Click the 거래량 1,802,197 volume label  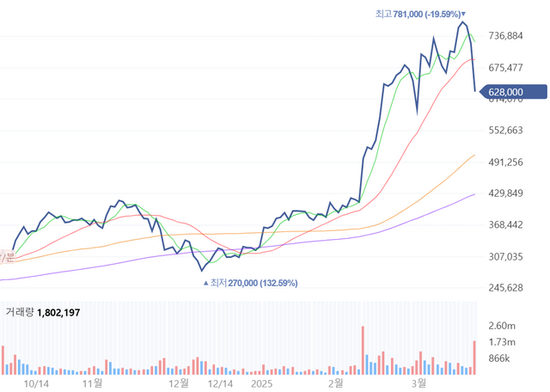[43, 312]
